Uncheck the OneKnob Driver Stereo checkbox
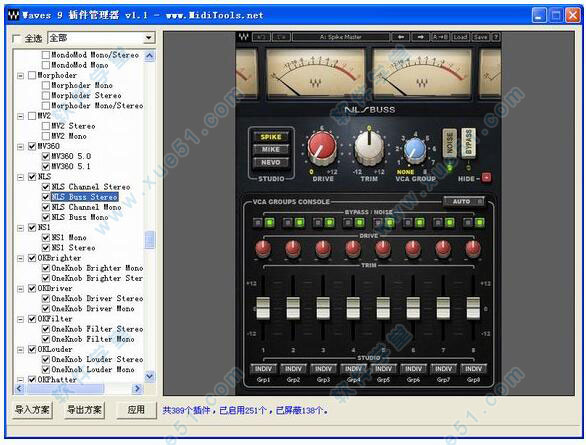 click(x=46, y=298)
